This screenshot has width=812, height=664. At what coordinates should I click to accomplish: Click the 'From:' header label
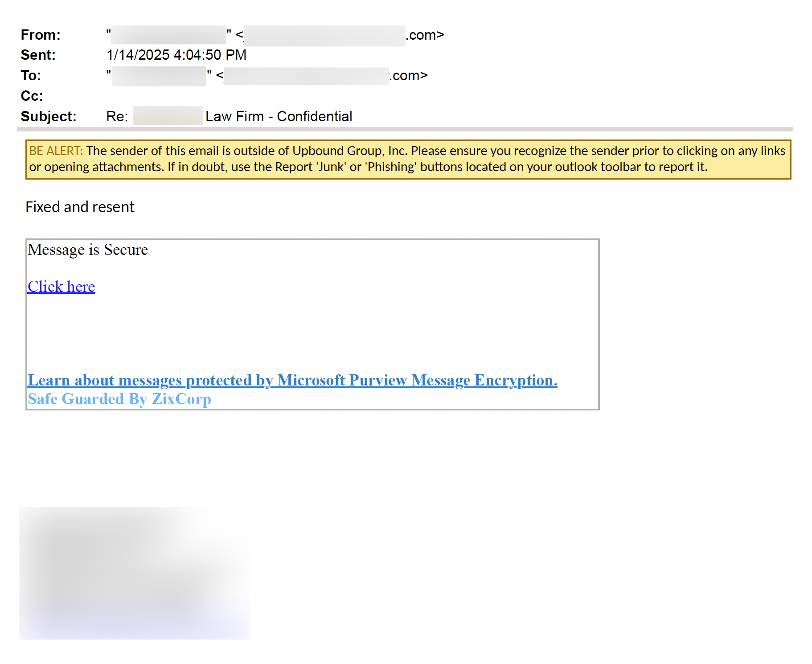(x=41, y=35)
